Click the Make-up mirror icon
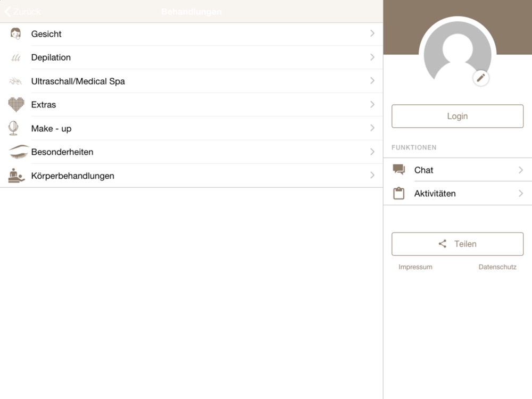 point(14,128)
